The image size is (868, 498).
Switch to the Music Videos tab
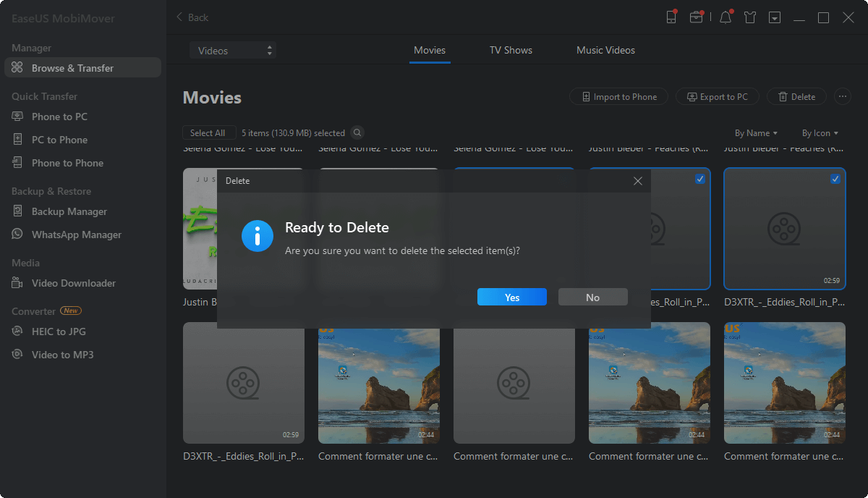605,50
